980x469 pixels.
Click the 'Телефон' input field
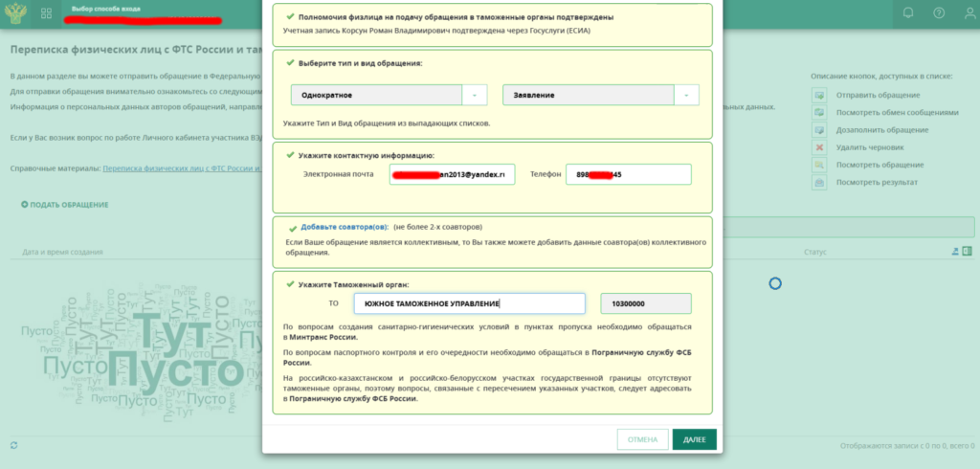629,174
